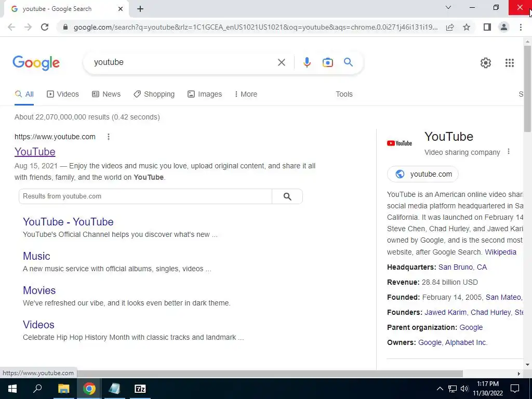Open the Music sitelink
Viewport: 532px width, 399px height.
36,256
